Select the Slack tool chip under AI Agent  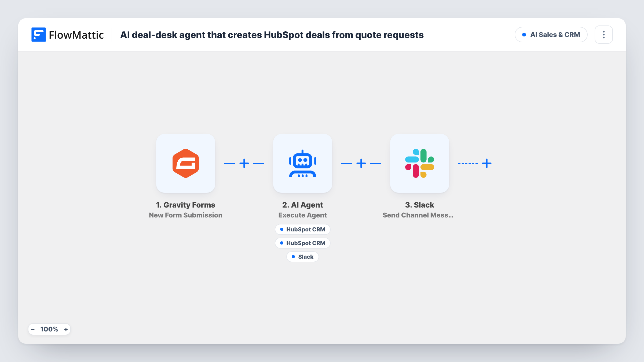303,257
